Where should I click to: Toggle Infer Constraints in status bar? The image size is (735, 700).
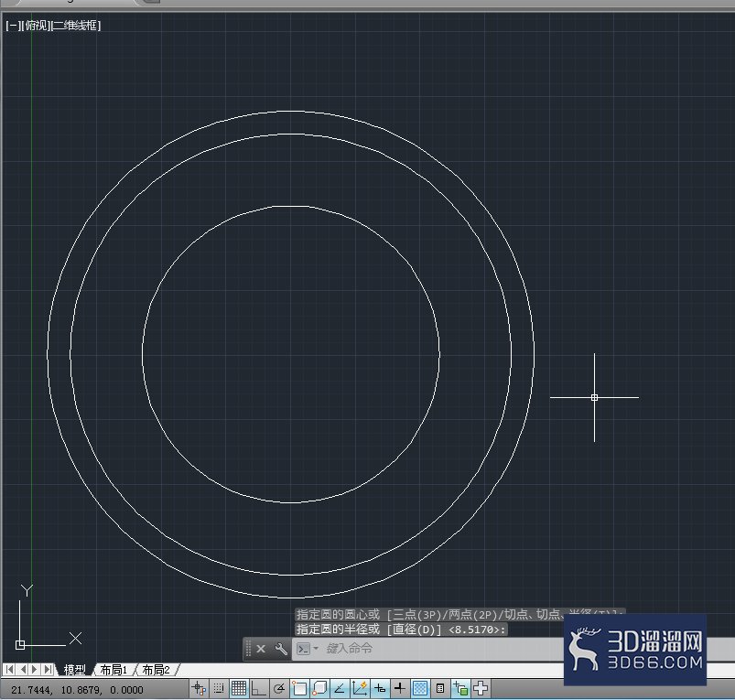199,688
